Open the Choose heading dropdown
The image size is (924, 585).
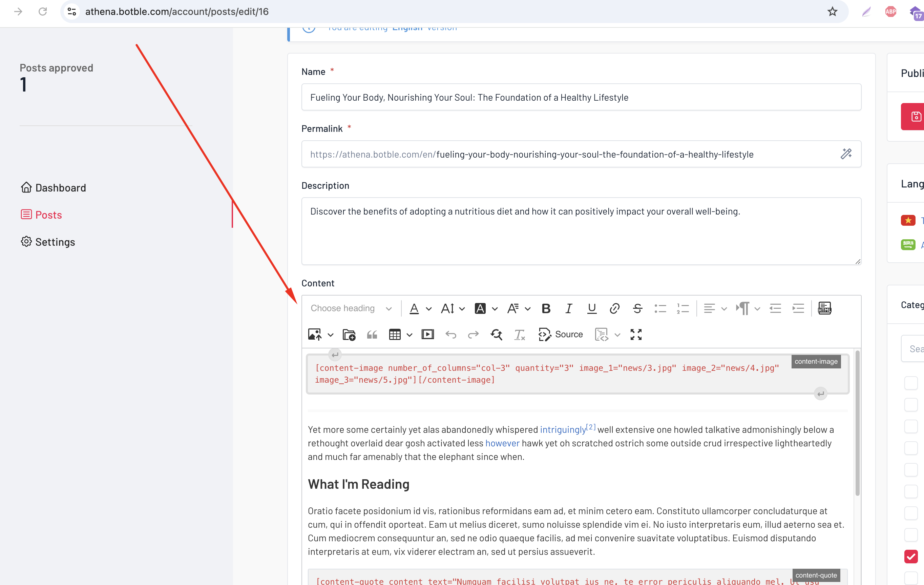point(351,308)
